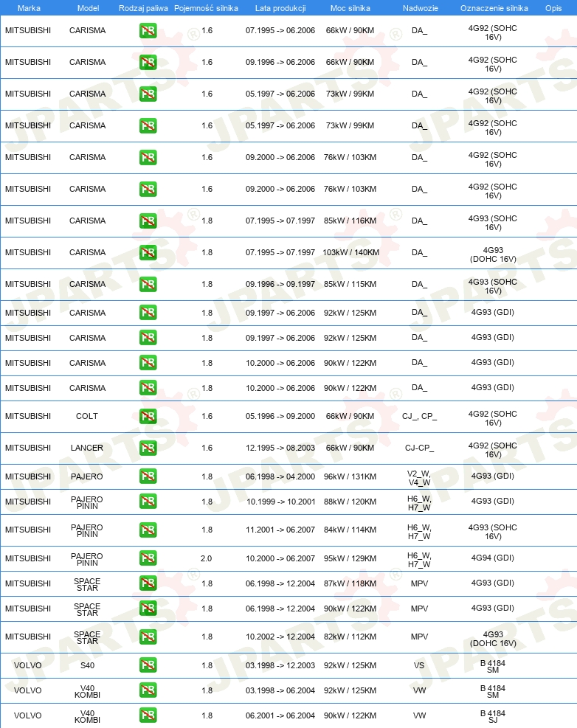This screenshot has height=728, width=577.
Task: Select the 87kW / 118KM power cell
Action: 350,583
